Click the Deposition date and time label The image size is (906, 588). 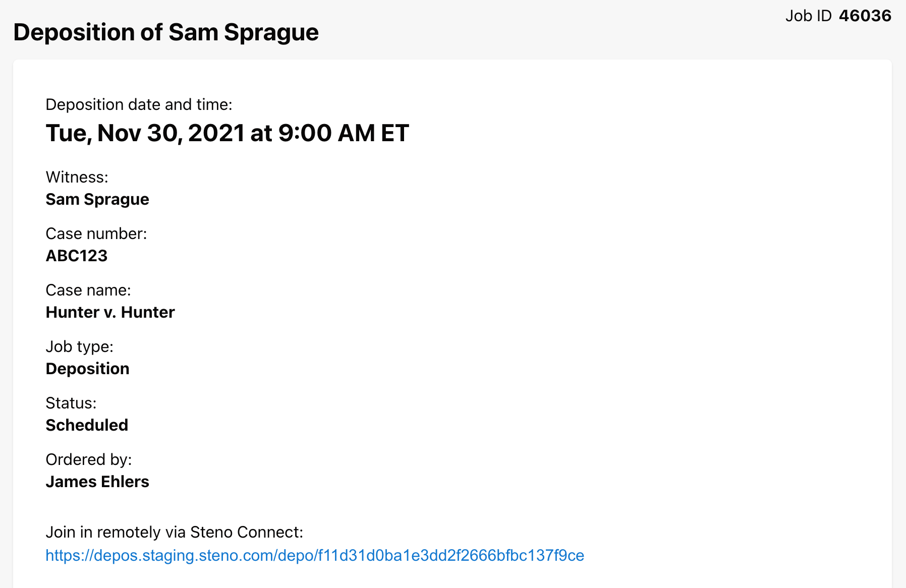(139, 104)
